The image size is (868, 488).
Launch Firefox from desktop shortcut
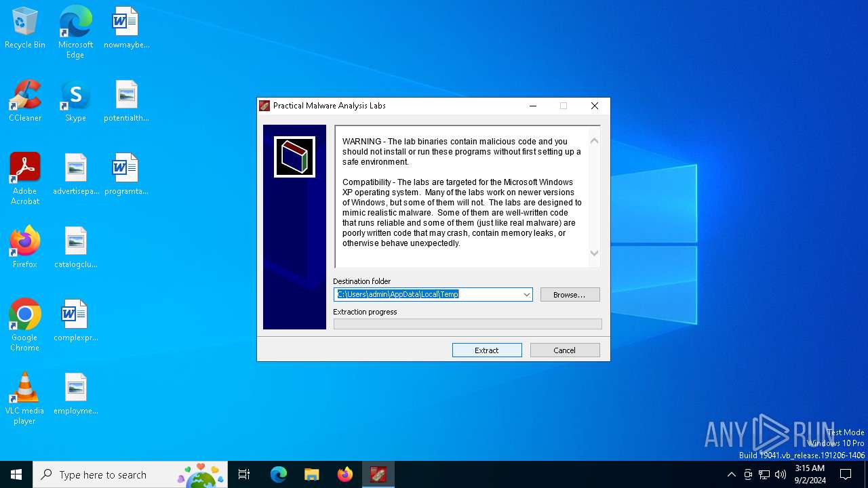25,247
